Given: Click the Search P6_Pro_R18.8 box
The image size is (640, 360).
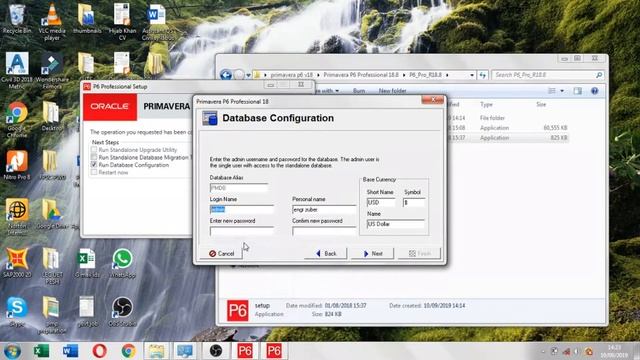Looking at the screenshot, I should pos(547,75).
